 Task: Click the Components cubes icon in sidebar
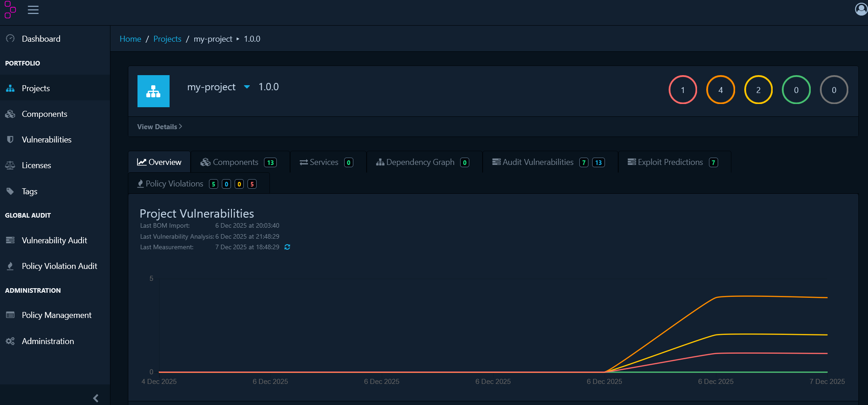point(10,114)
